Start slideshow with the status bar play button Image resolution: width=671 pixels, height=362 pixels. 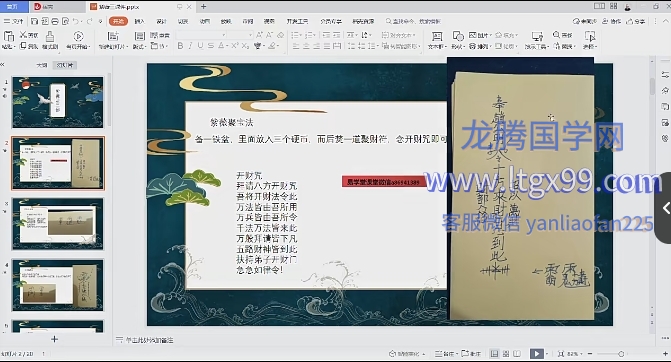[x=536, y=354]
